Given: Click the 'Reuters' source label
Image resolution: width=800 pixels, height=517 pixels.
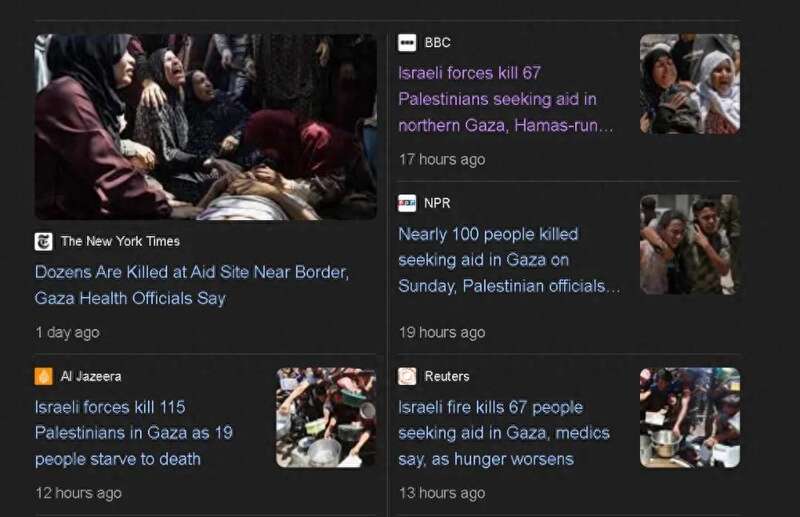Looking at the screenshot, I should click(x=447, y=377).
